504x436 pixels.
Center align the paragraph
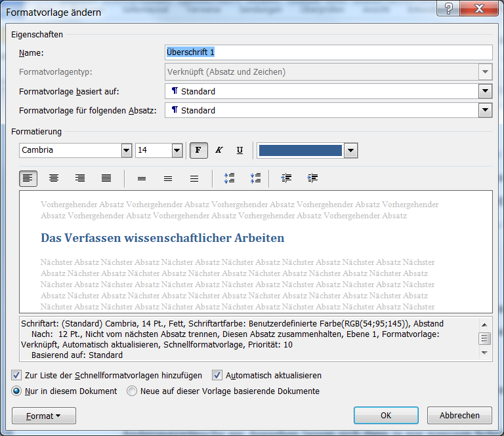click(x=54, y=178)
